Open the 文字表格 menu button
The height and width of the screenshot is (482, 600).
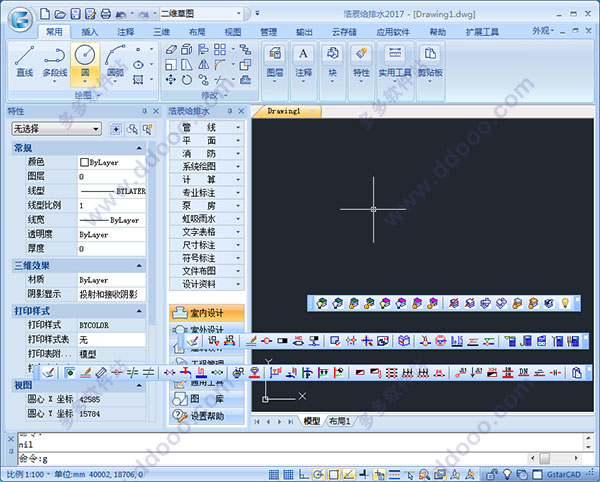tap(207, 232)
